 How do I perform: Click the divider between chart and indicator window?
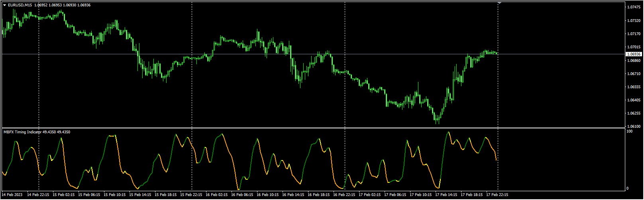[x=311, y=128]
